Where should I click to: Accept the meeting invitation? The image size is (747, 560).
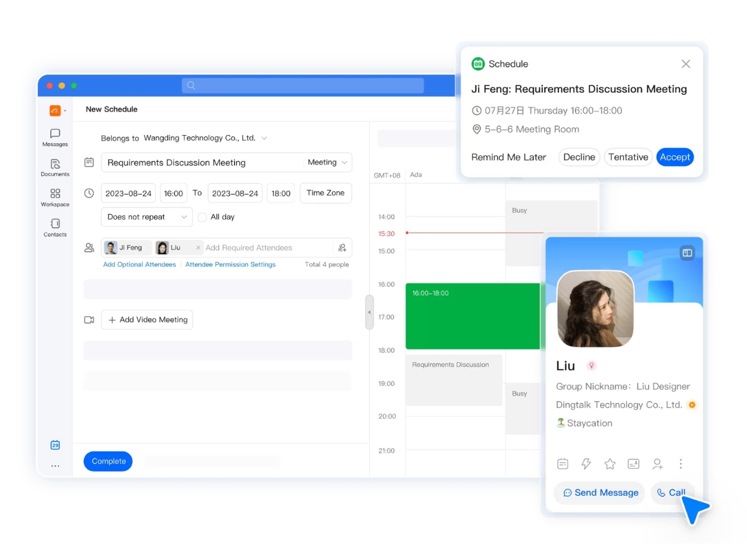pos(675,157)
